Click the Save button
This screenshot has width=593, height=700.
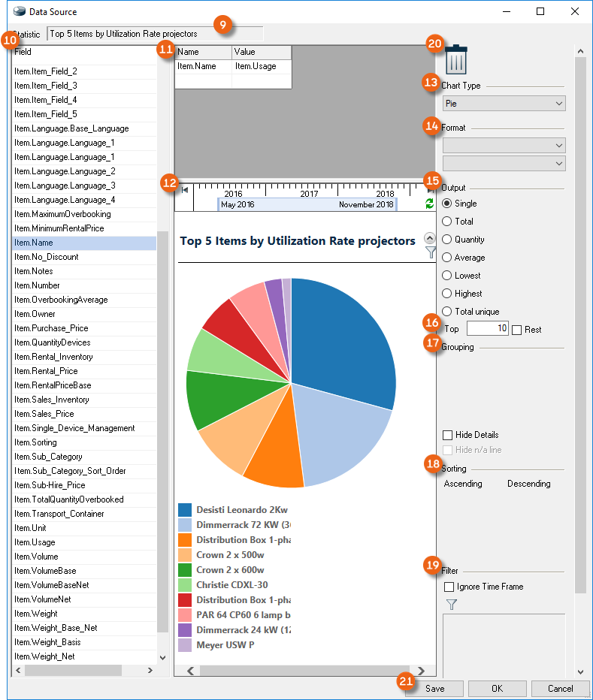[x=434, y=689]
